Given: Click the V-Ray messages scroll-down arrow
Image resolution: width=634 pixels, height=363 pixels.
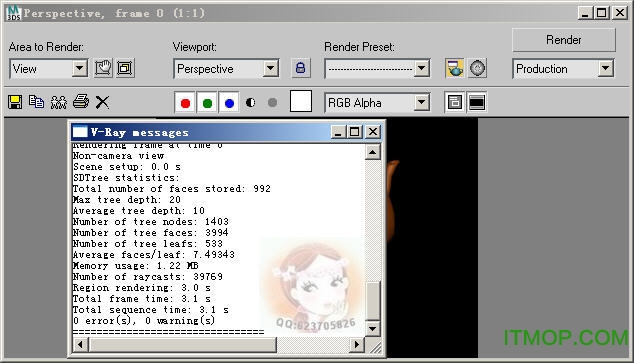Looking at the screenshot, I should [x=372, y=329].
